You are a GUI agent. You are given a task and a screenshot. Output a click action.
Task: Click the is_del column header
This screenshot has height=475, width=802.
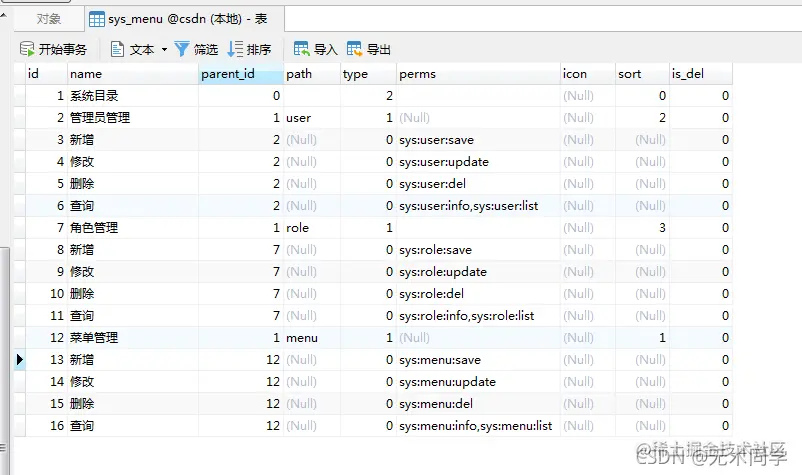(x=701, y=74)
